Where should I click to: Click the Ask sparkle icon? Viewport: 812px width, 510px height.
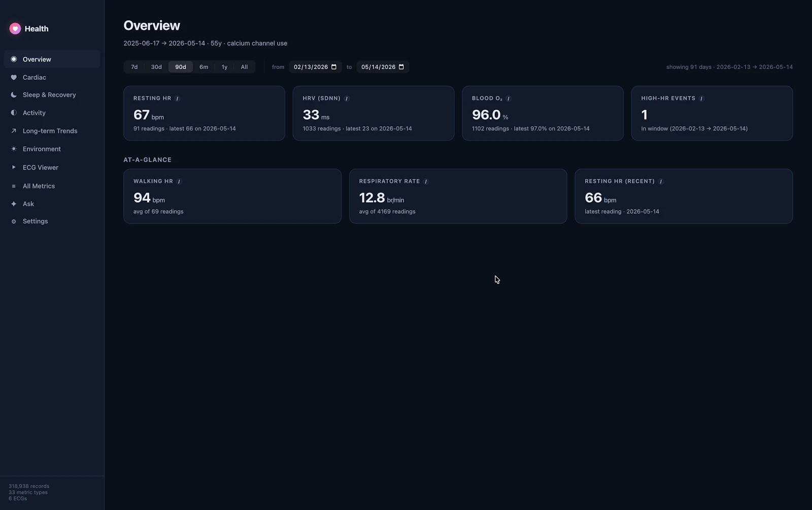coord(14,204)
